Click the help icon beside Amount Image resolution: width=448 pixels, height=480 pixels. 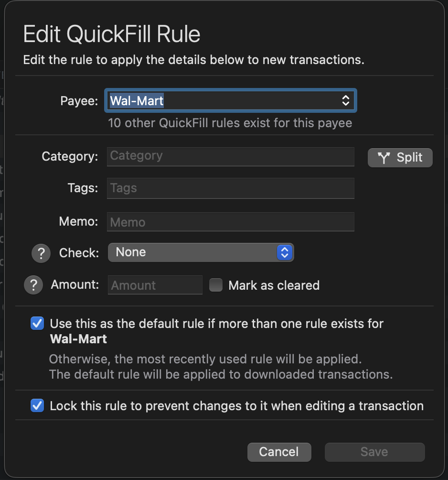click(33, 285)
